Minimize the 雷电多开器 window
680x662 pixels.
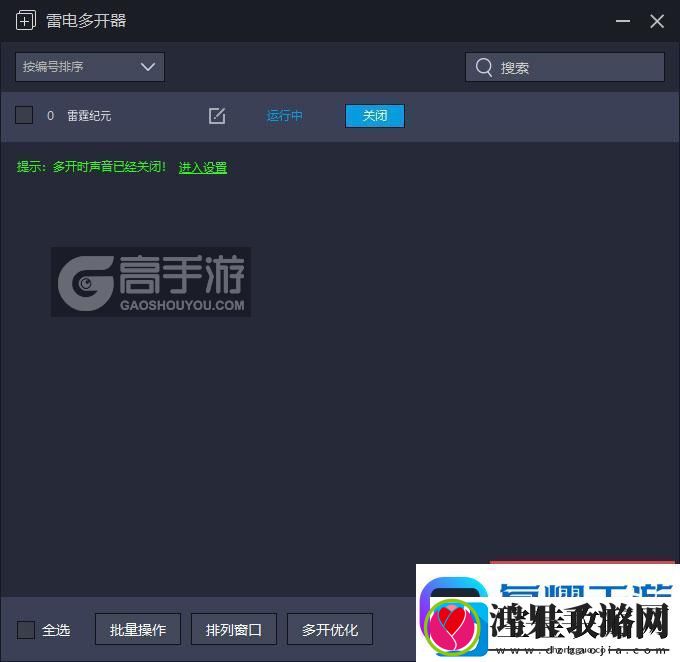pyautogui.click(x=623, y=21)
